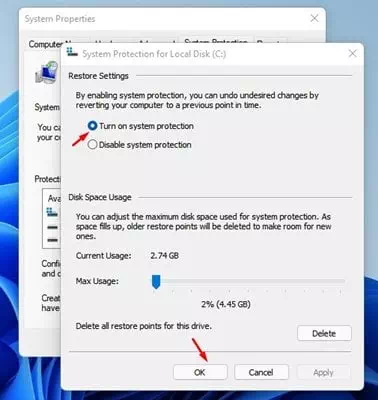Select the Windows drive icon in protection list

pyautogui.click(x=52, y=212)
